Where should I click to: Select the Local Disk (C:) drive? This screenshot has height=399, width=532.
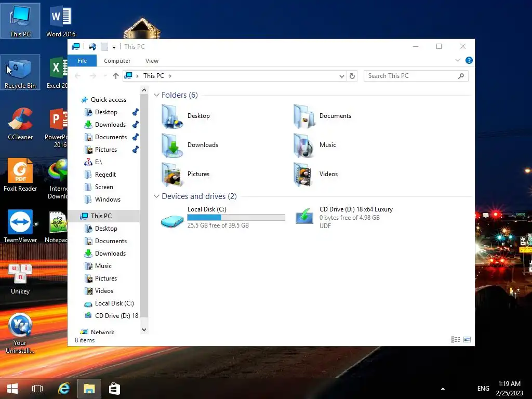click(223, 218)
